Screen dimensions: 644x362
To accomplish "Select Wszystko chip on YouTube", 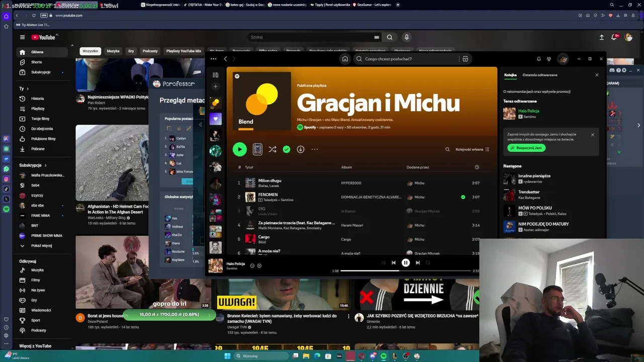I will [x=90, y=51].
